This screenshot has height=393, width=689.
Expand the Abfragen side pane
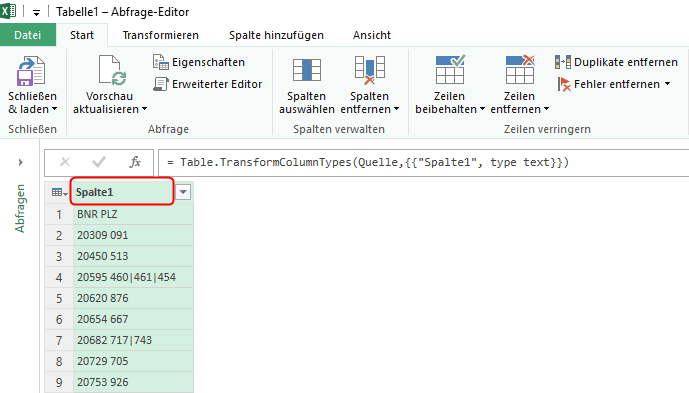pyautogui.click(x=20, y=162)
